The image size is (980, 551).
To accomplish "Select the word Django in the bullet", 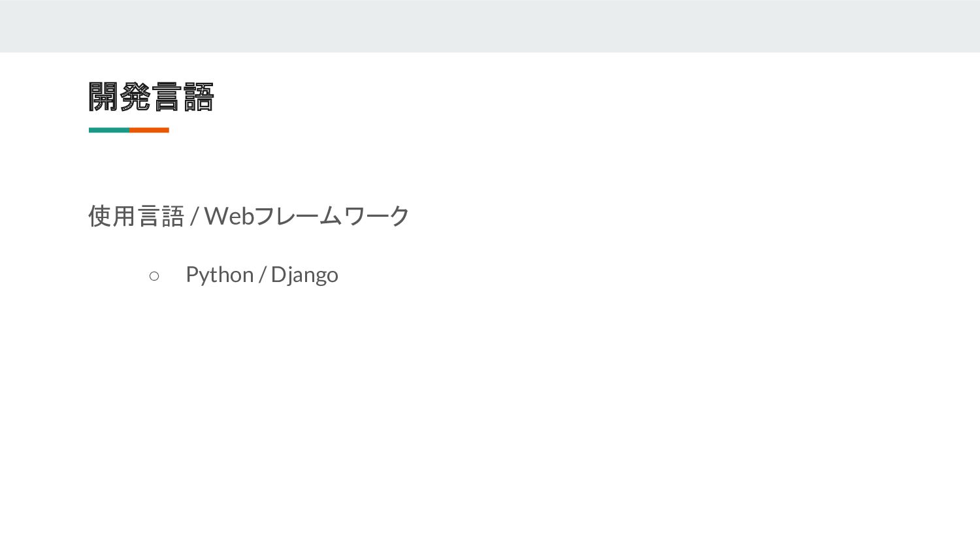I will click(x=304, y=275).
